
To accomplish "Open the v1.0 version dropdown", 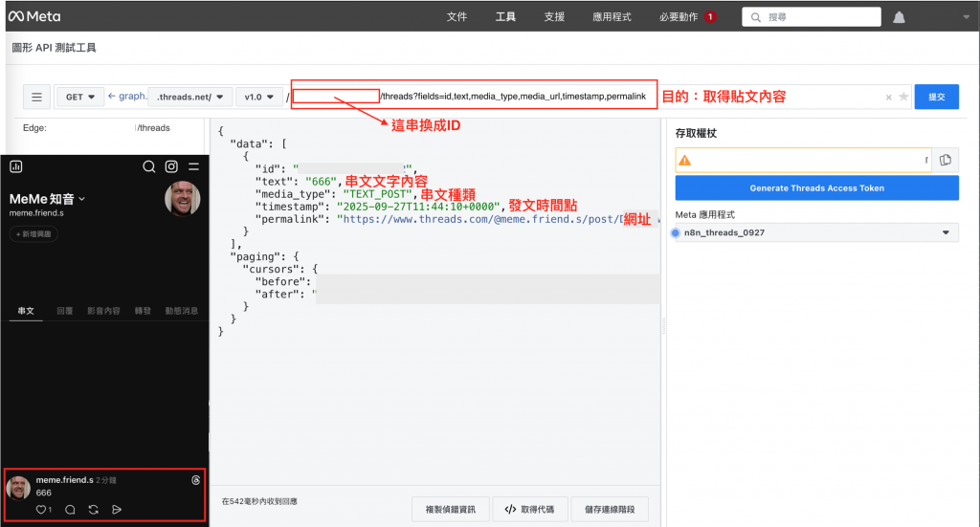I will click(x=259, y=97).
